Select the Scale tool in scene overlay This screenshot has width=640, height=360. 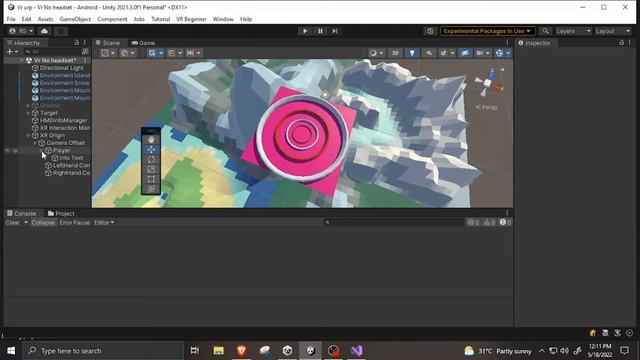[151, 169]
